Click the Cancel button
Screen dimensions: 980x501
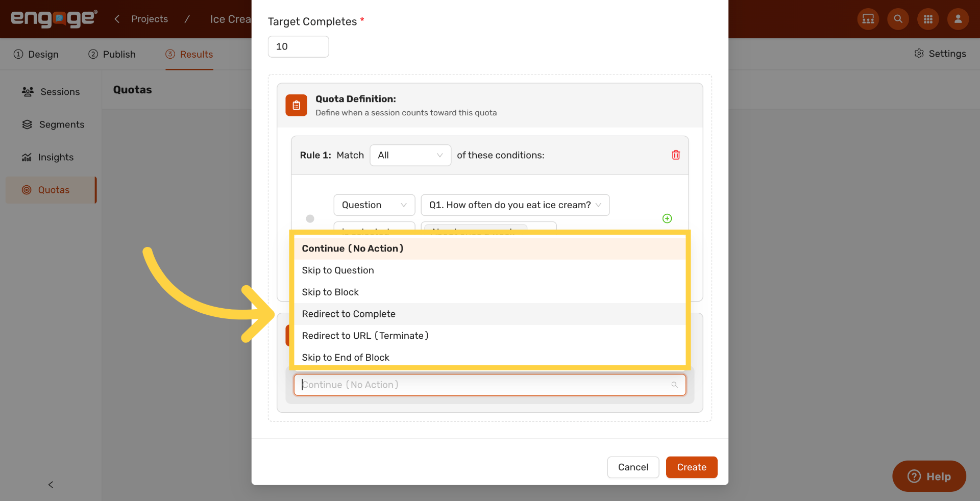633,467
